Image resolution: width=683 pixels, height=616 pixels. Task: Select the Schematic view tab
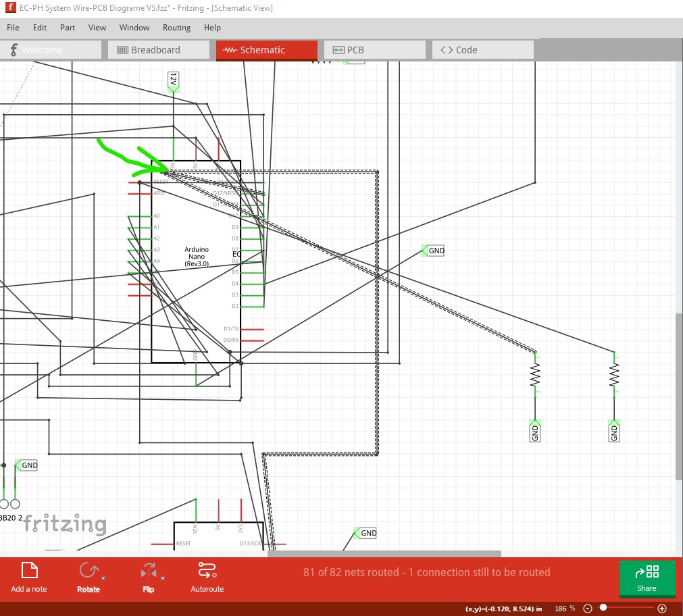(x=267, y=50)
